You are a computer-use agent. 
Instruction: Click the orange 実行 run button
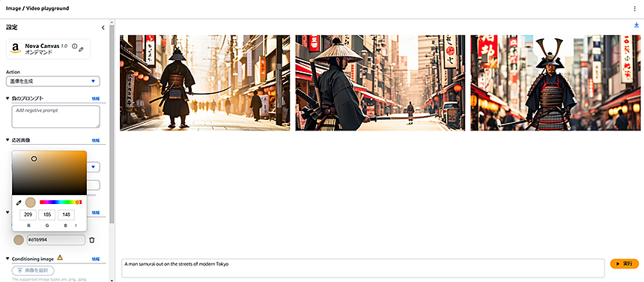pyautogui.click(x=625, y=263)
